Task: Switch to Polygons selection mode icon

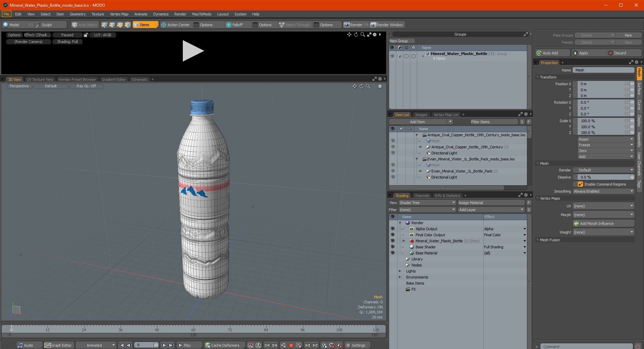Action: [120, 25]
